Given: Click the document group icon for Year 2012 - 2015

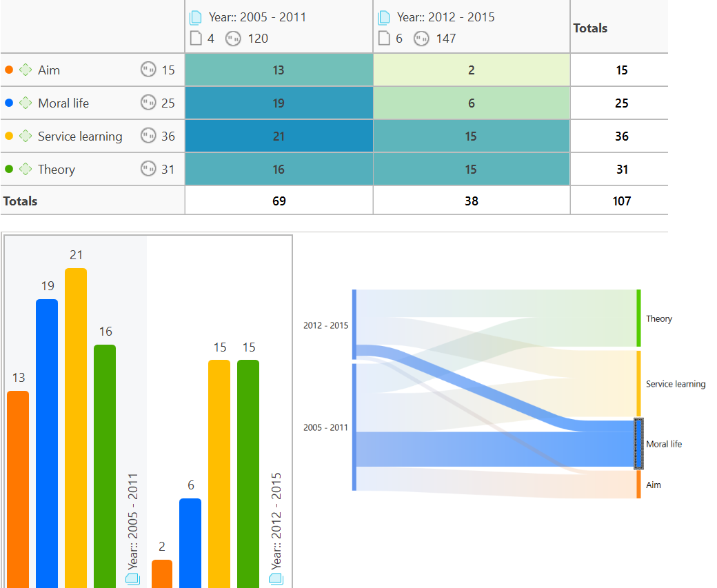Looking at the screenshot, I should point(384,17).
